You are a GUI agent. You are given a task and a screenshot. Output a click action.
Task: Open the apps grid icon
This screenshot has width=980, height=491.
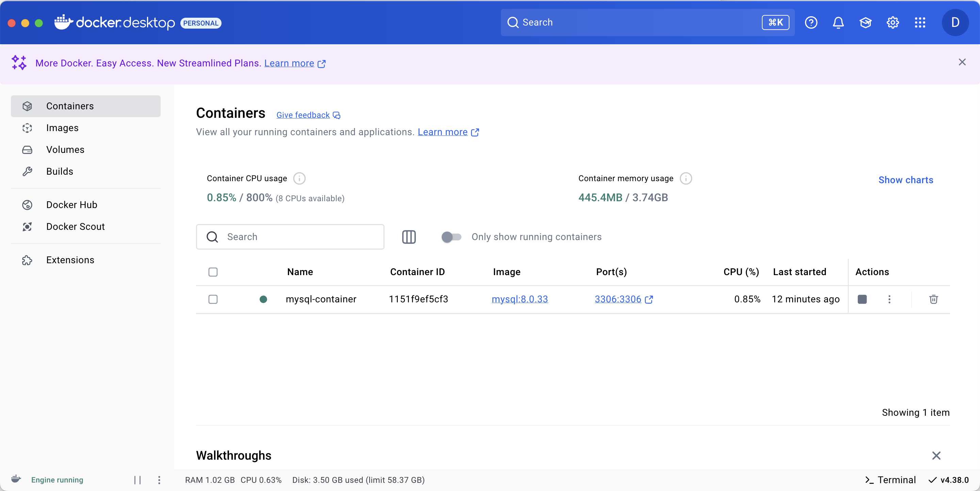[x=920, y=22]
